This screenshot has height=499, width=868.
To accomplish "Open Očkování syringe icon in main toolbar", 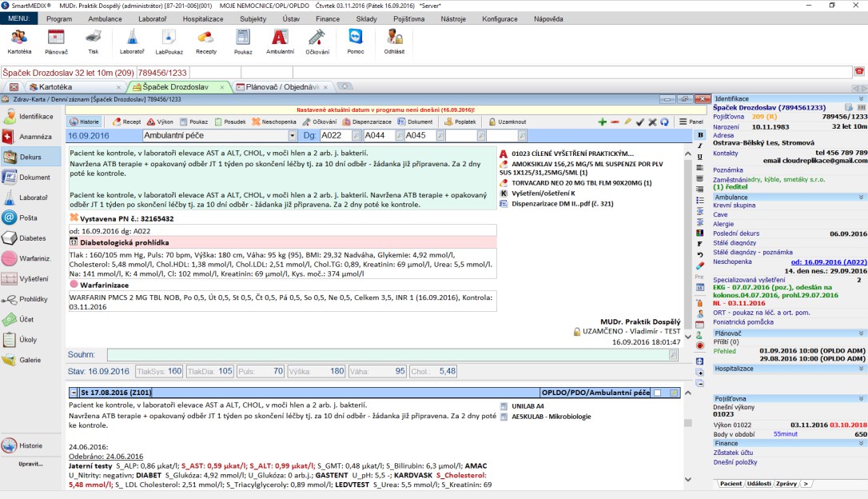I will pyautogui.click(x=317, y=42).
